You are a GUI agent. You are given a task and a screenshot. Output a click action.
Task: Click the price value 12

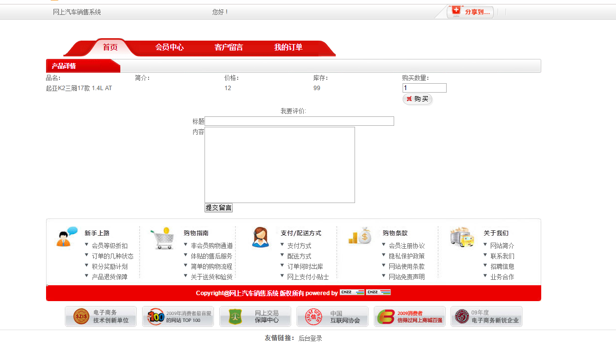[x=228, y=88]
